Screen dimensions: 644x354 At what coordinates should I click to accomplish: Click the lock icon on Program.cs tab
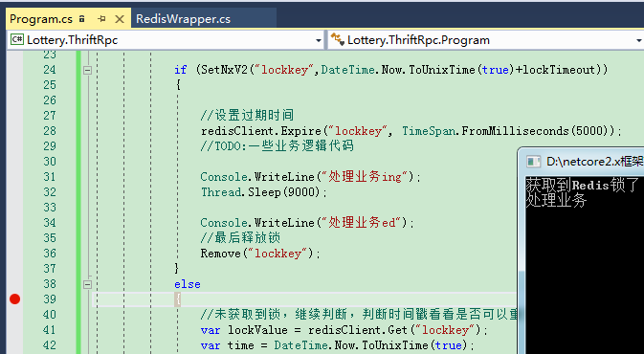tap(81, 18)
